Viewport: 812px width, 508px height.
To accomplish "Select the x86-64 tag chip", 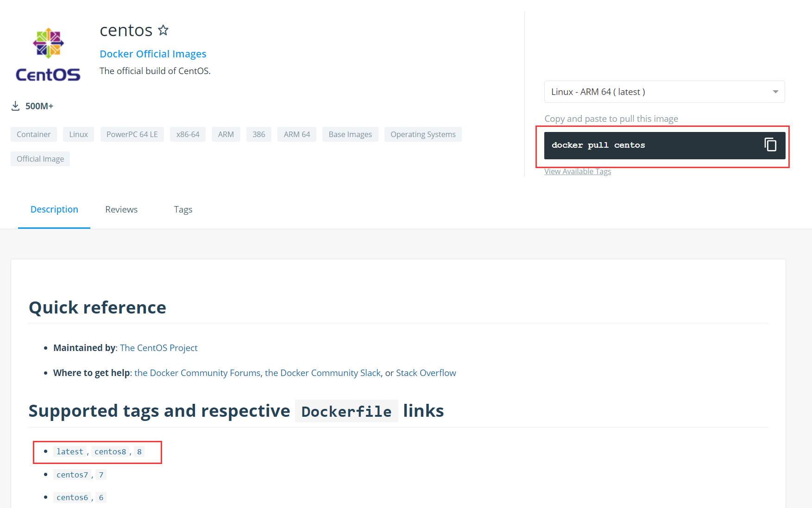I will [x=188, y=134].
